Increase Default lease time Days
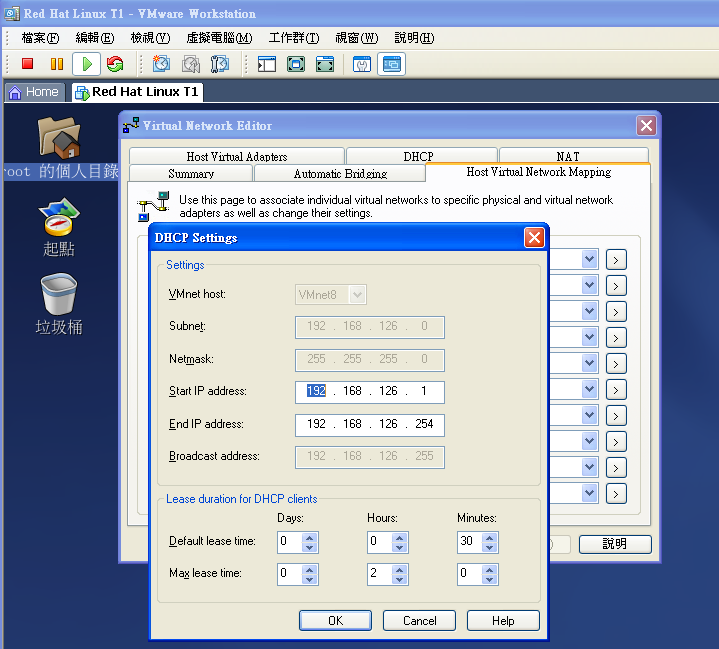 [310, 538]
